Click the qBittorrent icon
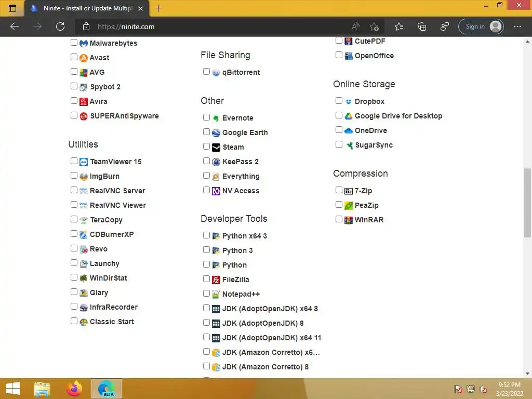Viewport: 532px width, 399px height. coord(216,73)
